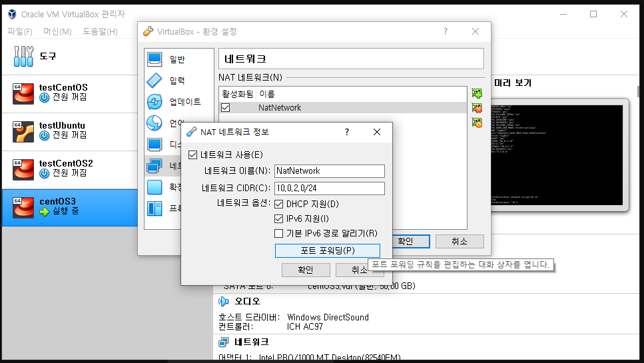Click the 이름 column header
Image resolution: width=644 pixels, height=363 pixels.
267,94
